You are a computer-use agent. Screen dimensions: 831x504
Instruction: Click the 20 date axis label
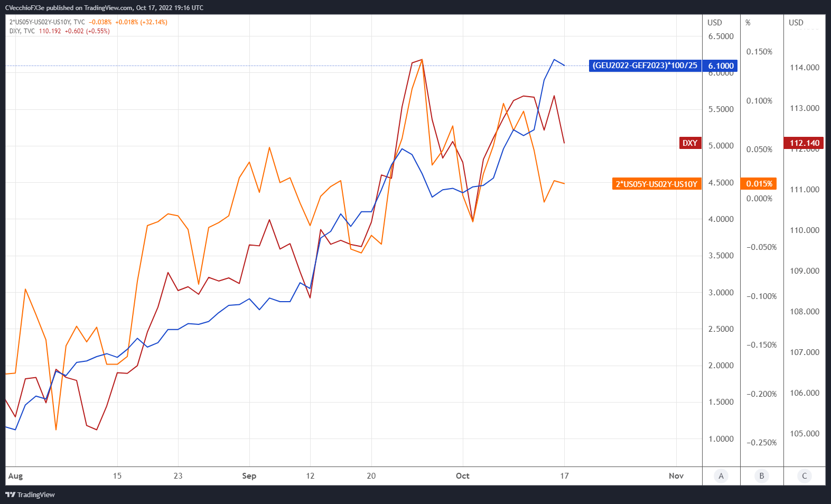(x=371, y=475)
